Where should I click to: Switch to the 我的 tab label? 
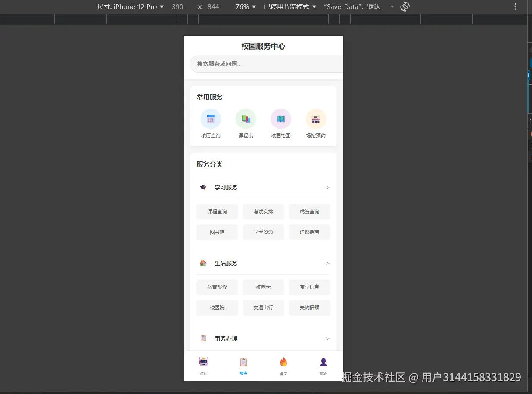click(324, 374)
